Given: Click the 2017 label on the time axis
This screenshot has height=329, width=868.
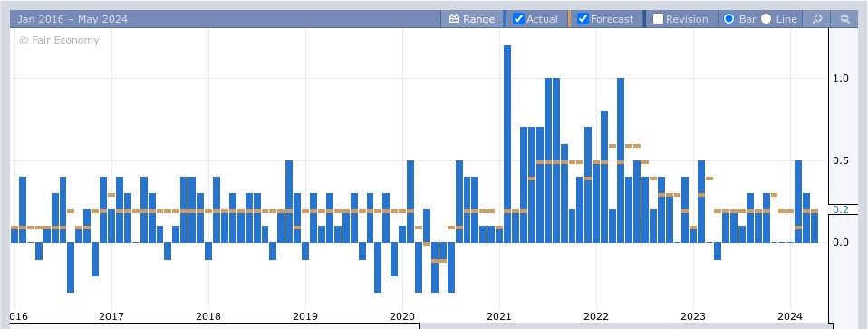Looking at the screenshot, I should (x=111, y=316).
